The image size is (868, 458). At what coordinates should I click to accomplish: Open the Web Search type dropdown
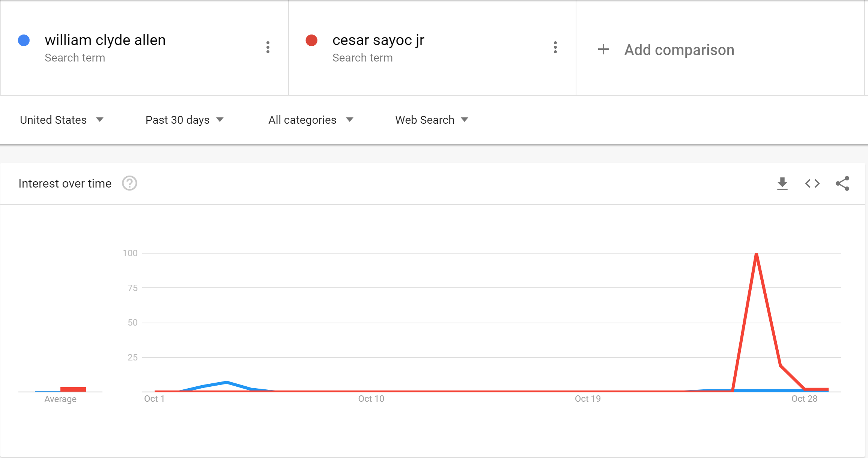click(x=432, y=120)
